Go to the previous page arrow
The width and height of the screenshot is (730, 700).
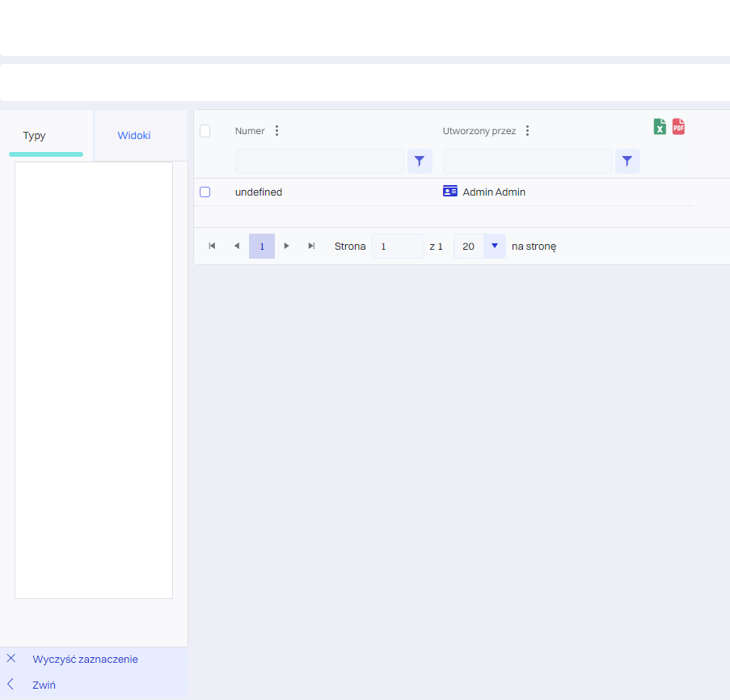[237, 246]
